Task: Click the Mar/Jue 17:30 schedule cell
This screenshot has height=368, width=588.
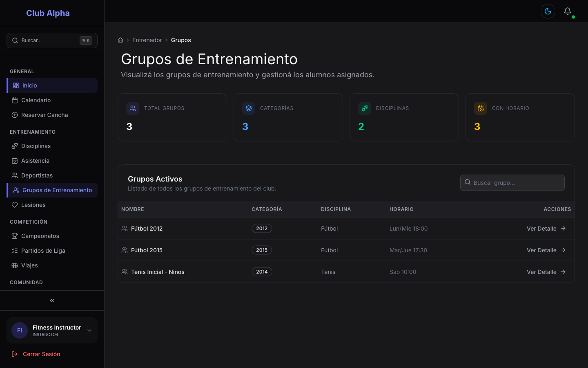Action: click(408, 250)
